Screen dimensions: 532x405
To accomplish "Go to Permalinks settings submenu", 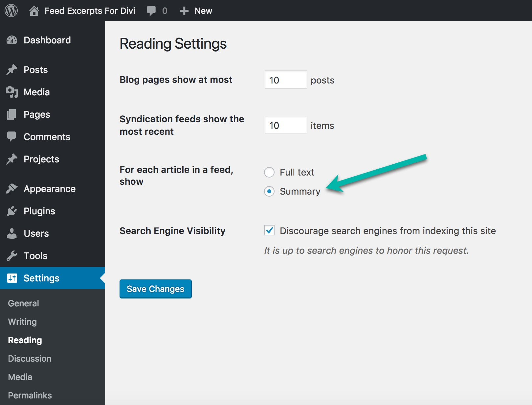I will (x=30, y=395).
